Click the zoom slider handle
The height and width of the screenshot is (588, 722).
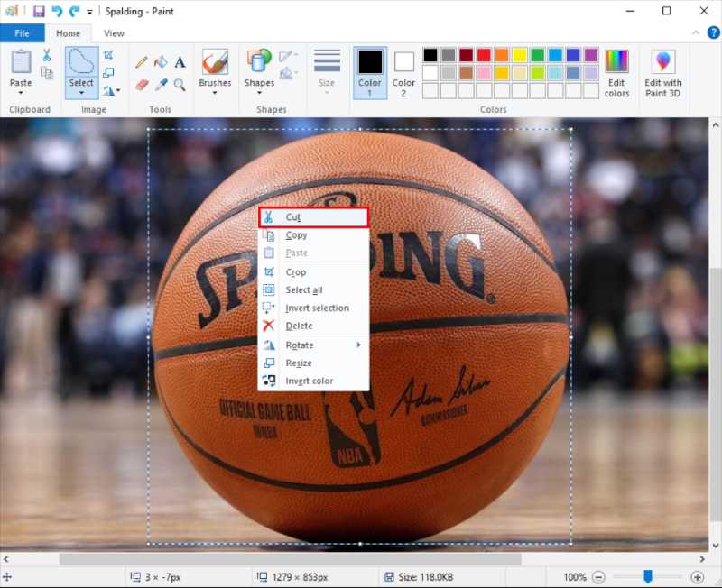(648, 576)
